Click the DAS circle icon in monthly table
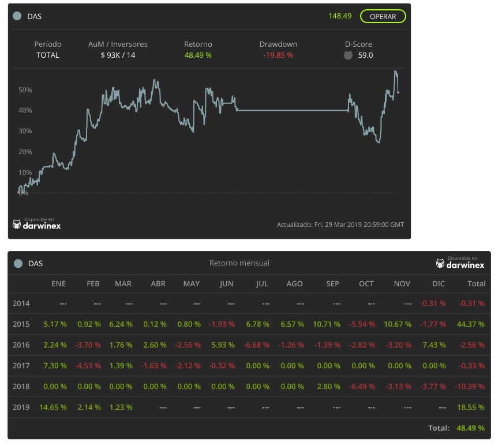Image resolution: width=498 pixels, height=448 pixels. (17, 263)
